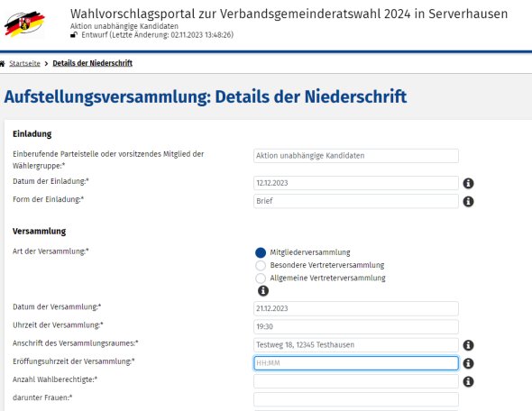Click info icon beside Datum der Einladung
The image size is (532, 411).
[468, 183]
